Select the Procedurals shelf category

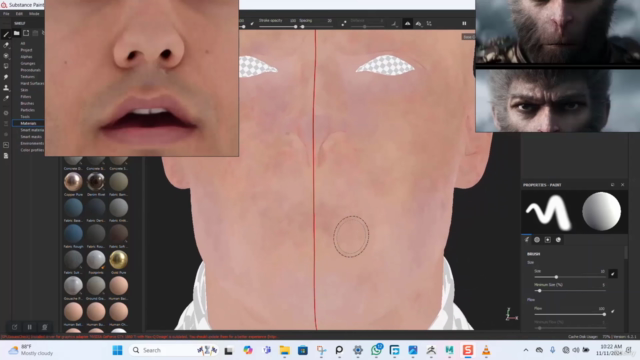(31, 70)
